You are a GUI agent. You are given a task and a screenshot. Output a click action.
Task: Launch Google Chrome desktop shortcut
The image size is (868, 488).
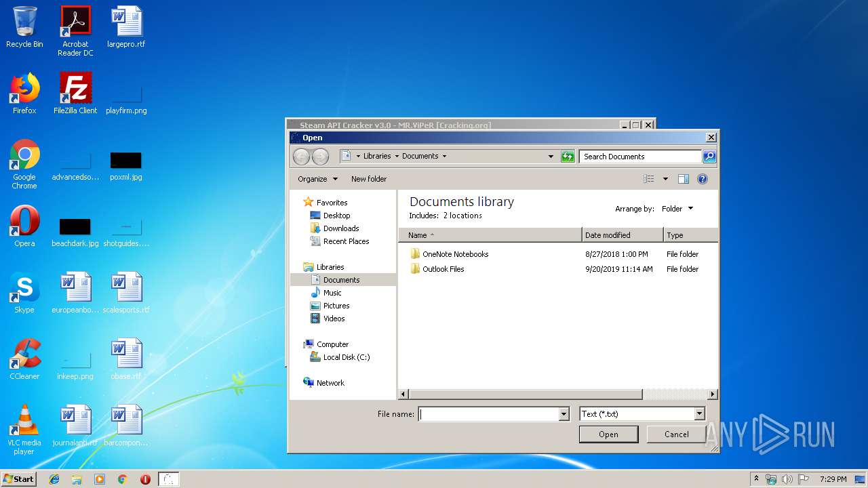coord(24,164)
